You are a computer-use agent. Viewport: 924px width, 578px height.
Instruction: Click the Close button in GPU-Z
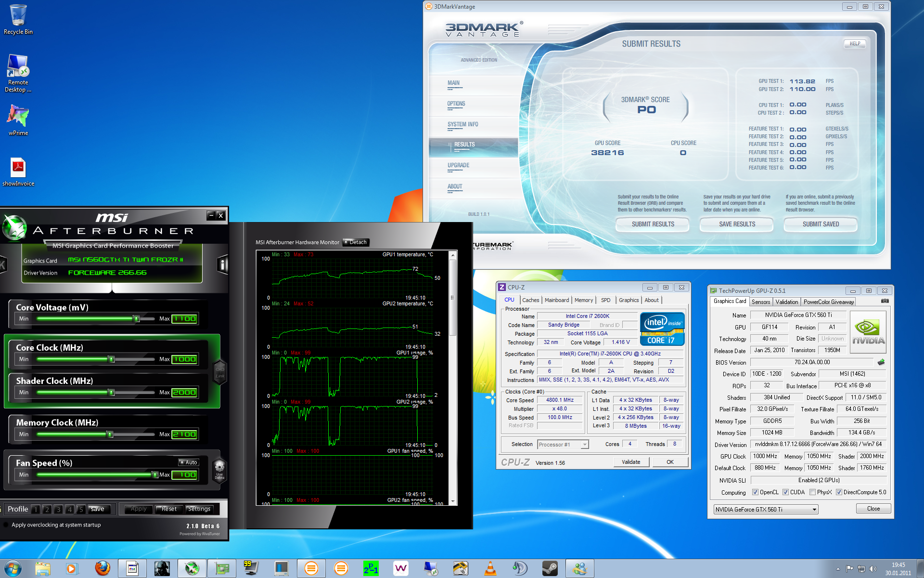coord(873,509)
